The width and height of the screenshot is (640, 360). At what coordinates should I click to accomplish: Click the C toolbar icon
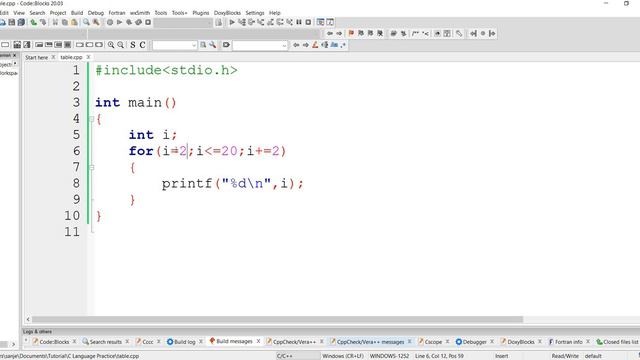142,45
